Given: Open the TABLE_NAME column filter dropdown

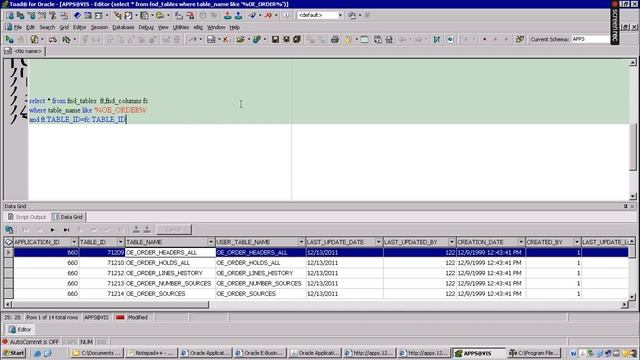Looking at the screenshot, I should pyautogui.click(x=211, y=242).
